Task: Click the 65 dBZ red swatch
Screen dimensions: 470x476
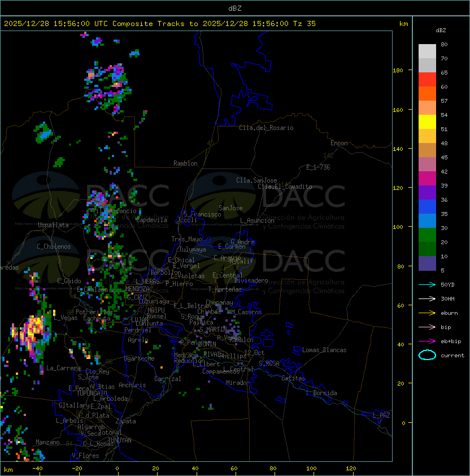Action: click(x=427, y=80)
